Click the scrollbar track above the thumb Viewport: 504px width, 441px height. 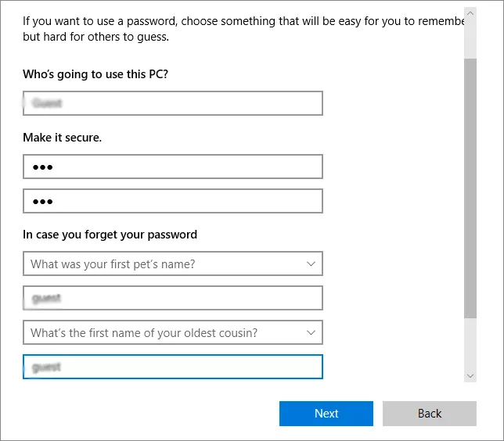tap(470, 39)
